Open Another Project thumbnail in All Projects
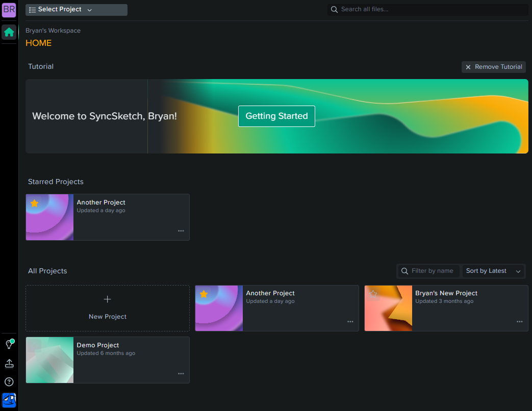Viewport: 532px width, 411px height. [219, 308]
